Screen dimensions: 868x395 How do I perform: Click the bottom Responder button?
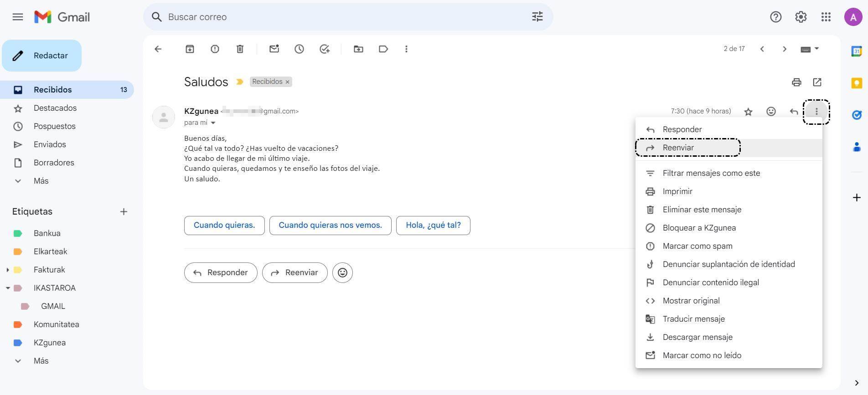pyautogui.click(x=221, y=272)
